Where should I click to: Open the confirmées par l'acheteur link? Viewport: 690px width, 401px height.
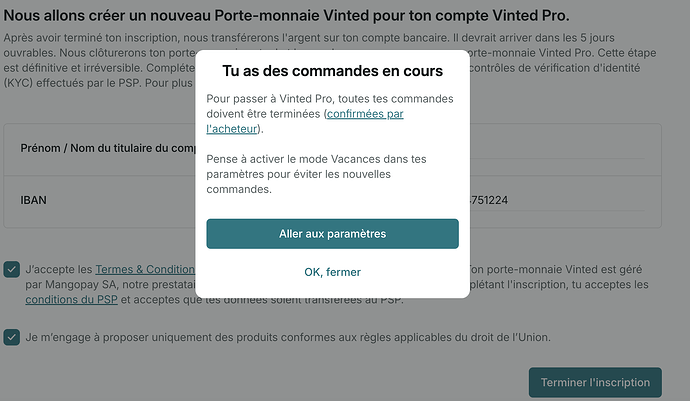coord(305,121)
